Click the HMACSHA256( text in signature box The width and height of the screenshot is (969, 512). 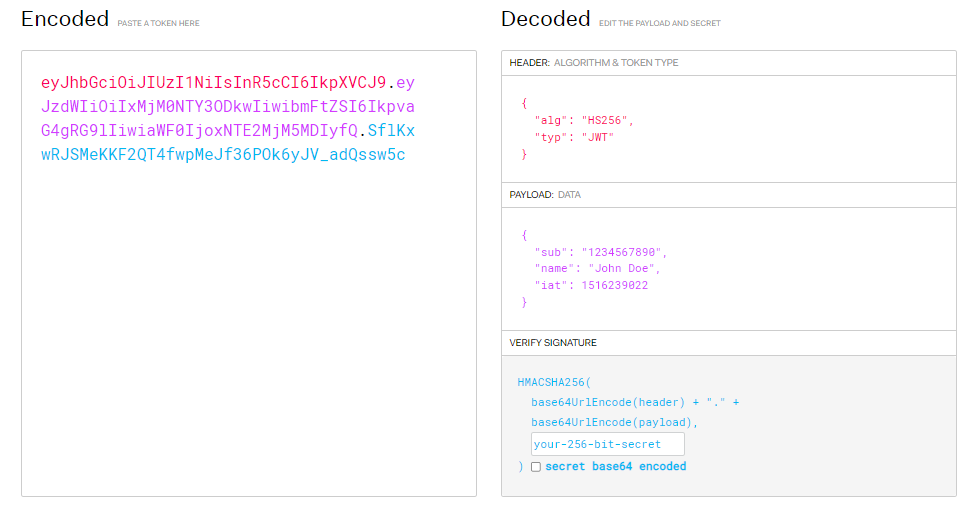click(x=554, y=382)
